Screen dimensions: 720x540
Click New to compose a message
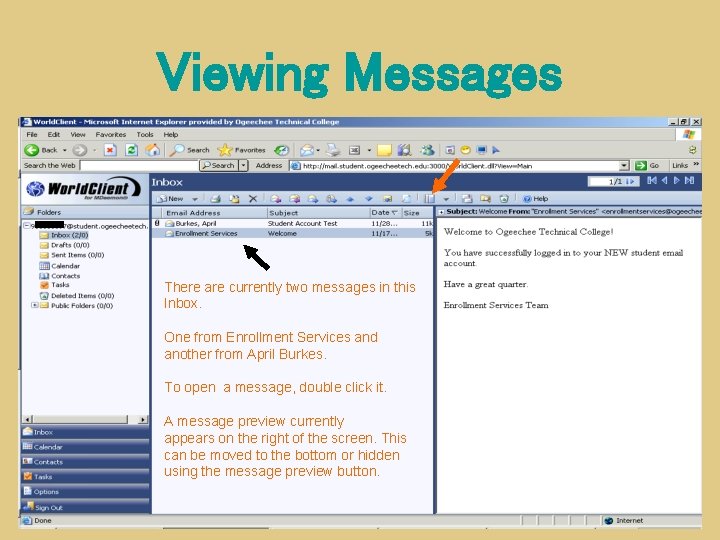[170, 199]
